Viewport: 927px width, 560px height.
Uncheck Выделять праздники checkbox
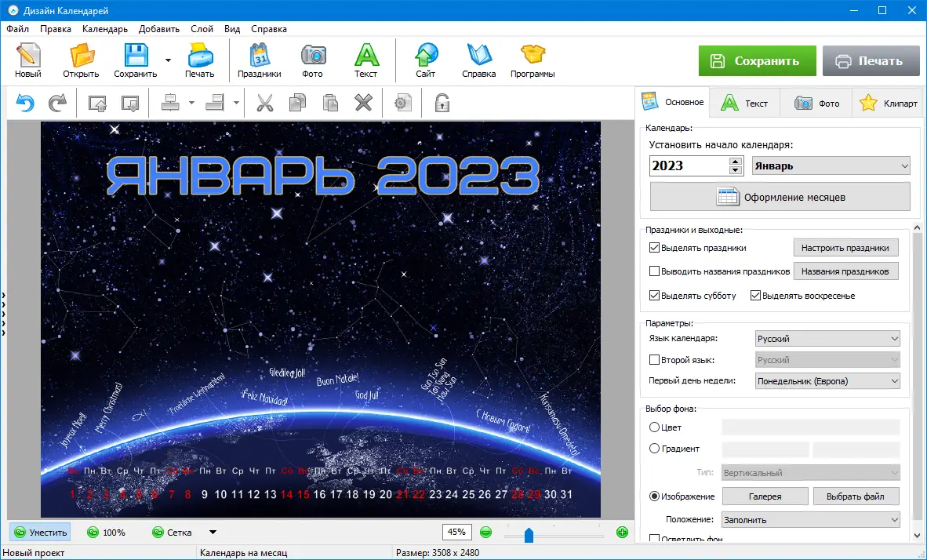pos(654,248)
